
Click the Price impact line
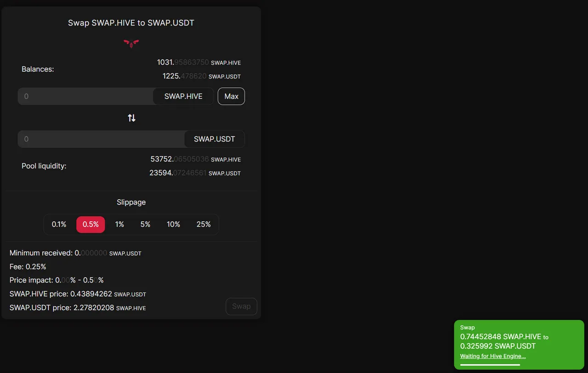[x=57, y=280]
